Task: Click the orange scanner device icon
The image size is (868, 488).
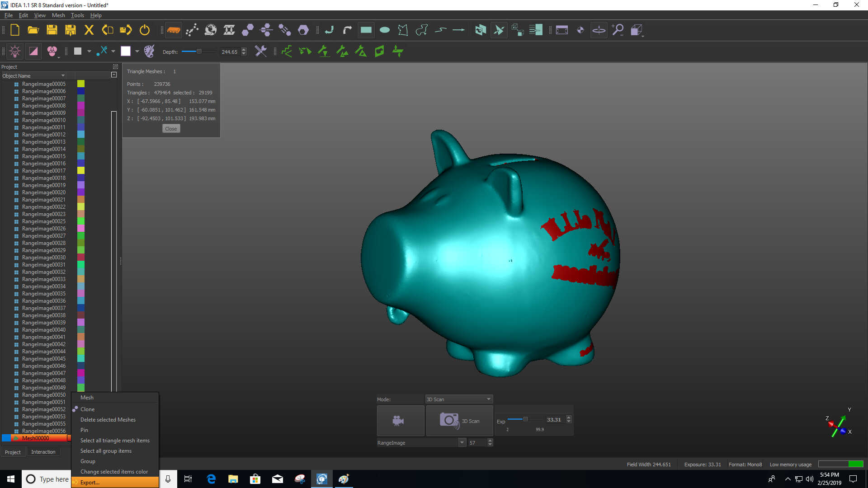Action: (173, 30)
